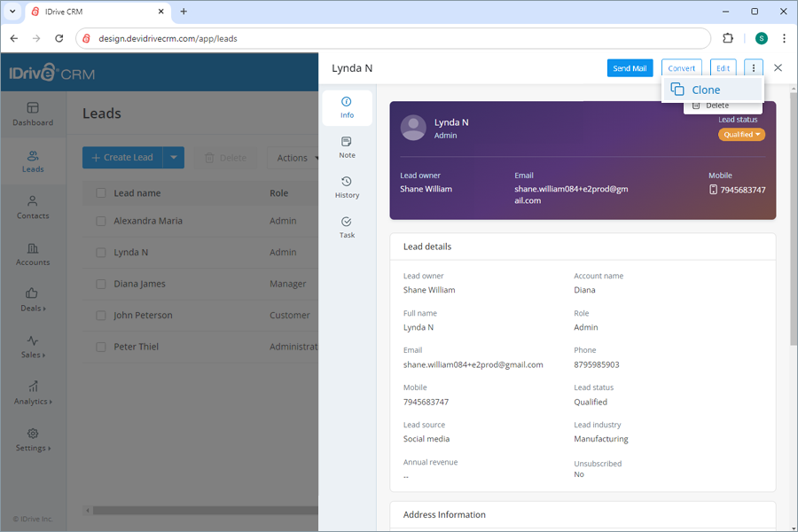Viewport: 798px width, 532px height.
Task: Click the Send Mail button
Action: (630, 67)
